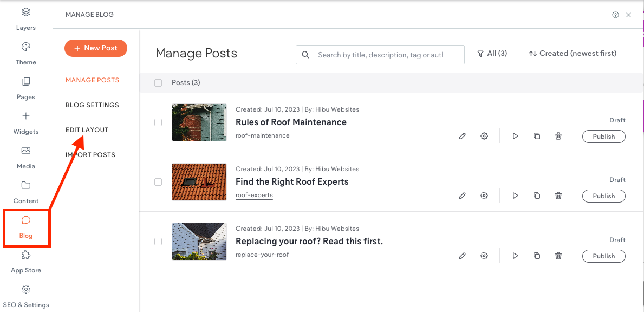Tick checkbox for Replacing your roof post

pyautogui.click(x=158, y=242)
